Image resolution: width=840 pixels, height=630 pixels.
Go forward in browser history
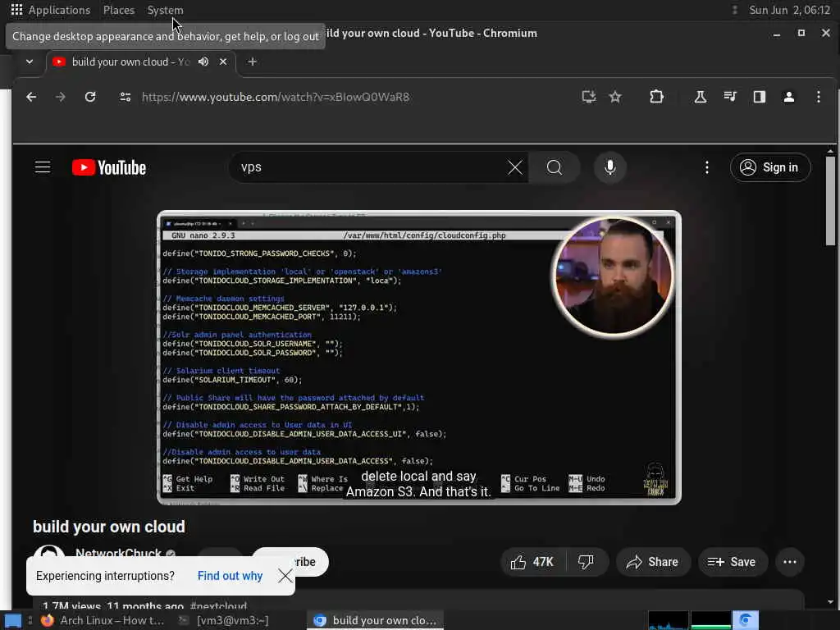click(61, 97)
